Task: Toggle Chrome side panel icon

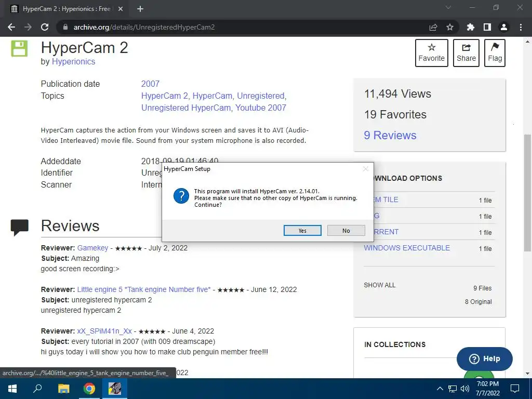Action: 487,27
